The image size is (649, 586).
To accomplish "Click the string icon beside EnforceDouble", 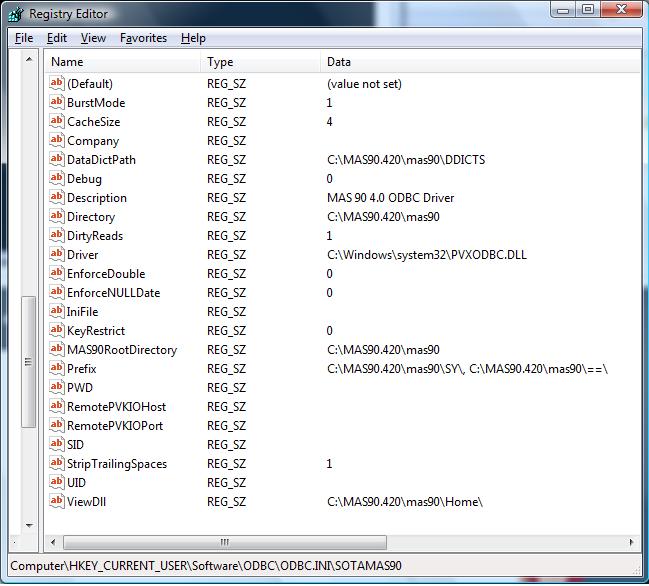I will point(57,274).
